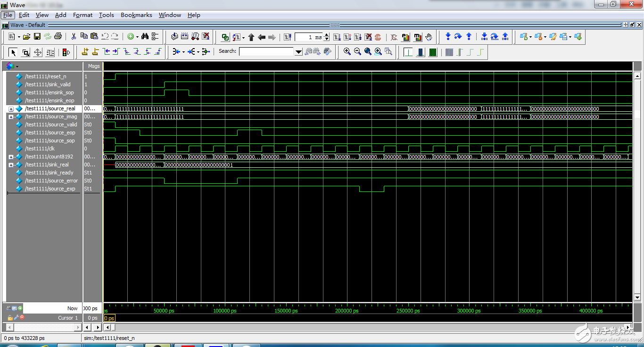Click the red-X Break simulation icon
644x347 pixels.
[x=368, y=37]
